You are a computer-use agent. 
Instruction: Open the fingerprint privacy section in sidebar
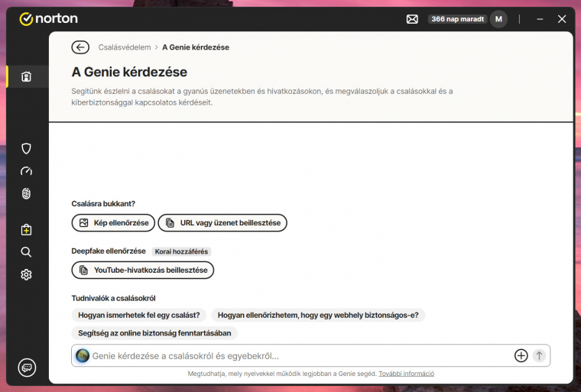pos(26,194)
